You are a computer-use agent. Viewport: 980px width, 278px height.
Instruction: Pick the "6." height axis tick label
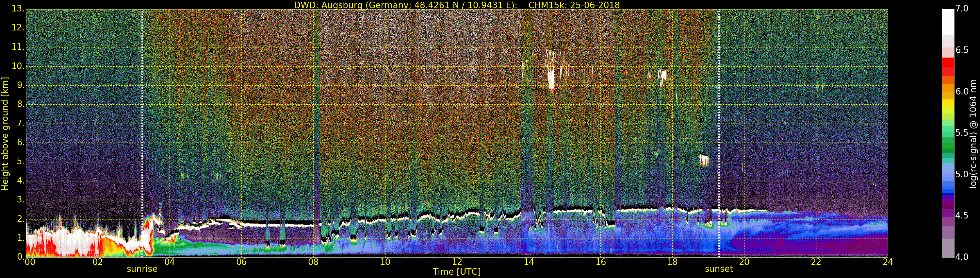point(21,142)
